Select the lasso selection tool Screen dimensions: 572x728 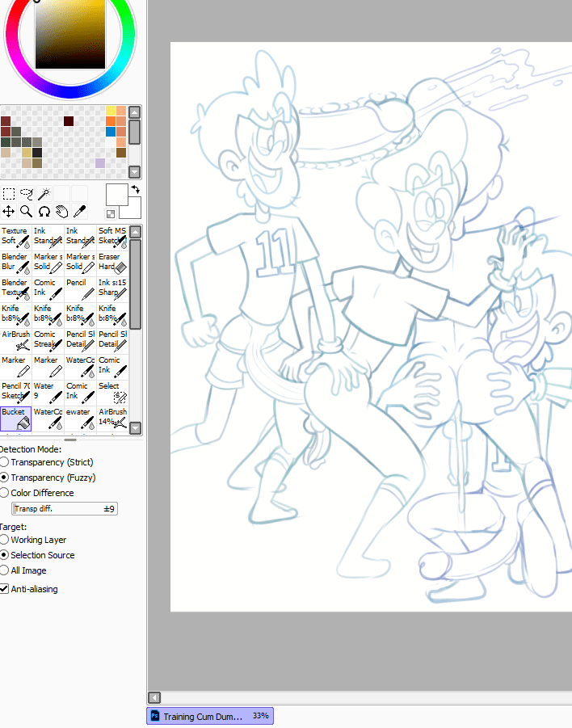coord(26,194)
